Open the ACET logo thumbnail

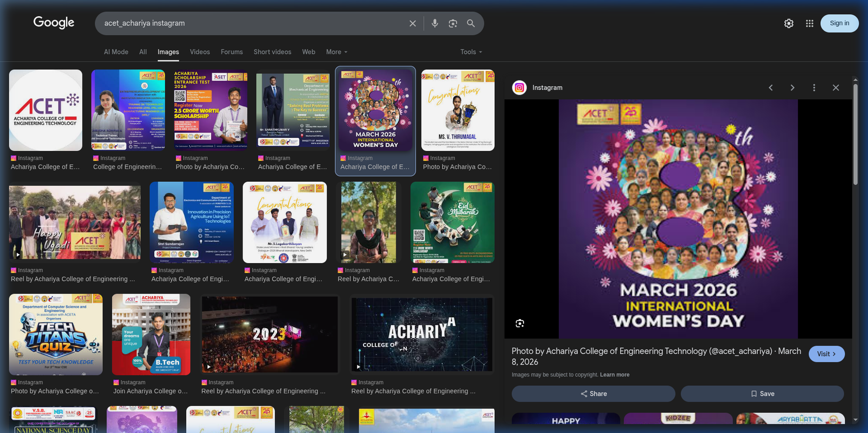coord(46,110)
